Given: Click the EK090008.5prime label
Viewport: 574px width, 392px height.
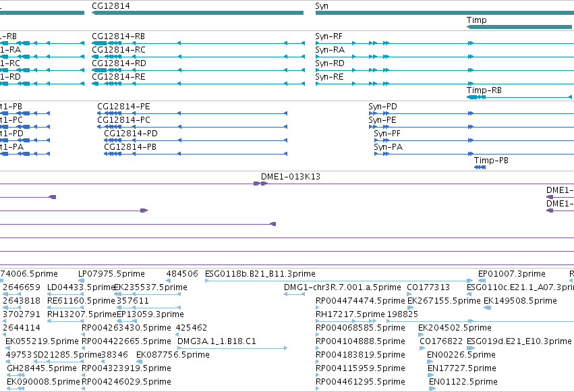Looking at the screenshot, I should pos(43,382).
